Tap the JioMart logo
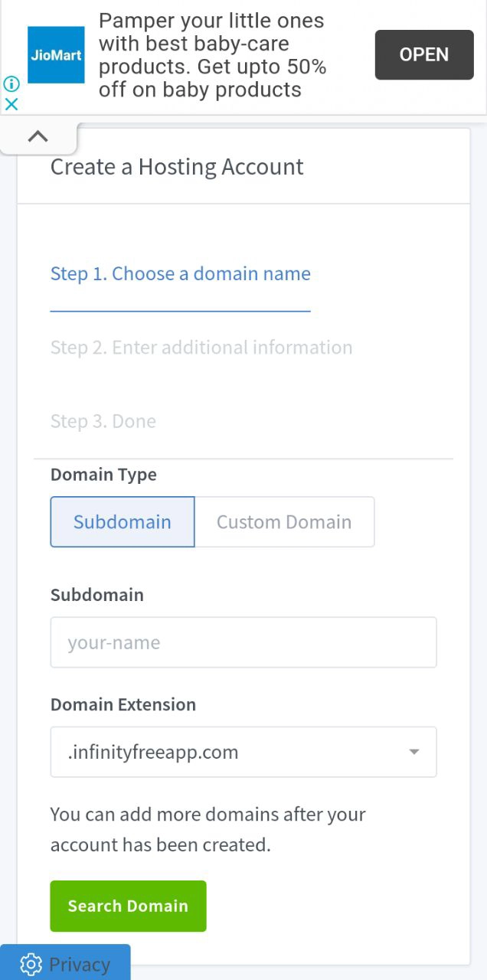 pos(56,55)
